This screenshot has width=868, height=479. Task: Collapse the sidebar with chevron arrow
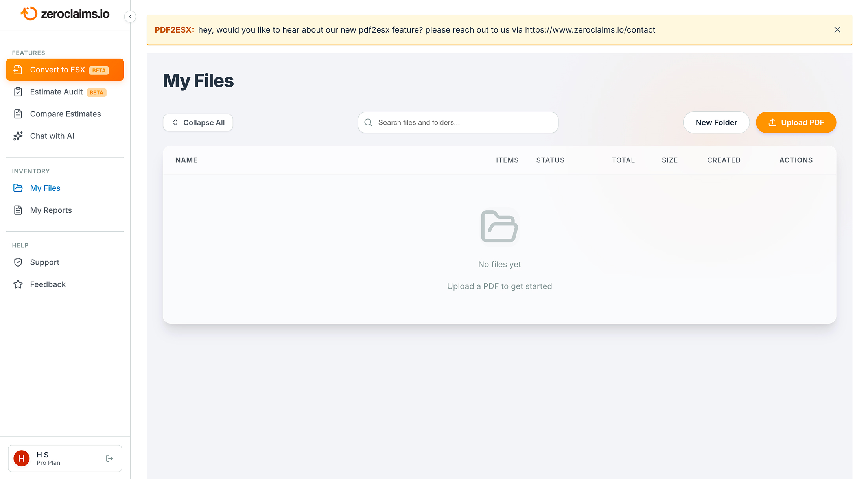pos(130,17)
